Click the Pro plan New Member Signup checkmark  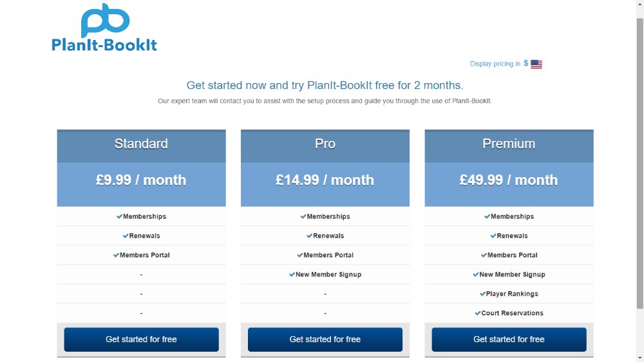pyautogui.click(x=292, y=274)
